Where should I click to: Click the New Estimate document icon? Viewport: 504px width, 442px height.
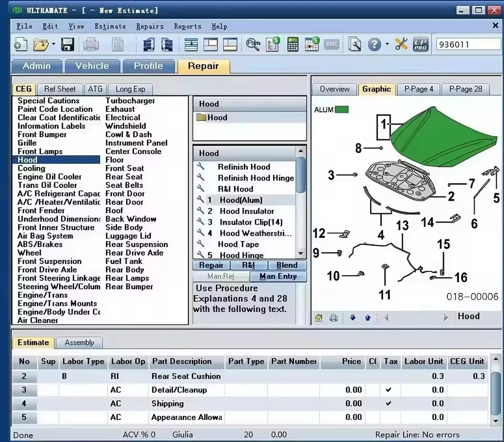(x=20, y=45)
